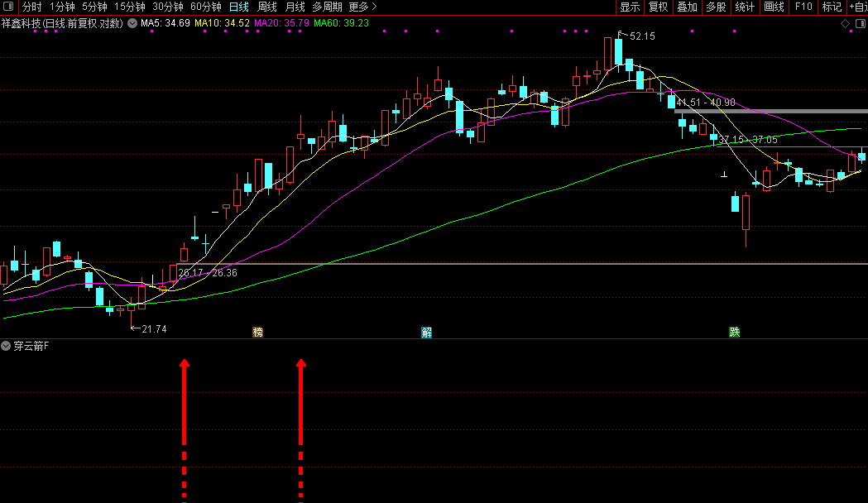Switch to the 30分钟 period tab
The height and width of the screenshot is (503, 868).
coord(168,7)
